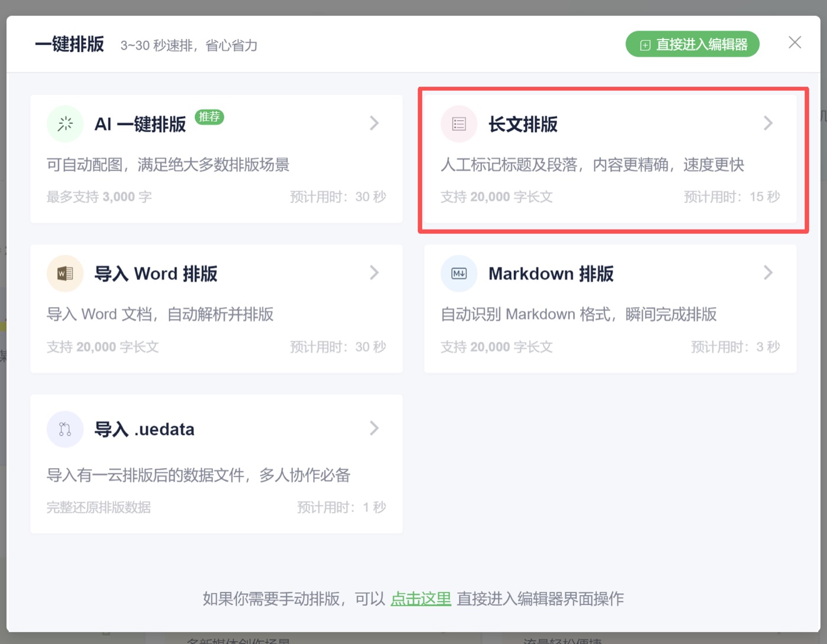The image size is (827, 644).
Task: Click the 导入 .uedata branch icon
Action: tap(65, 429)
